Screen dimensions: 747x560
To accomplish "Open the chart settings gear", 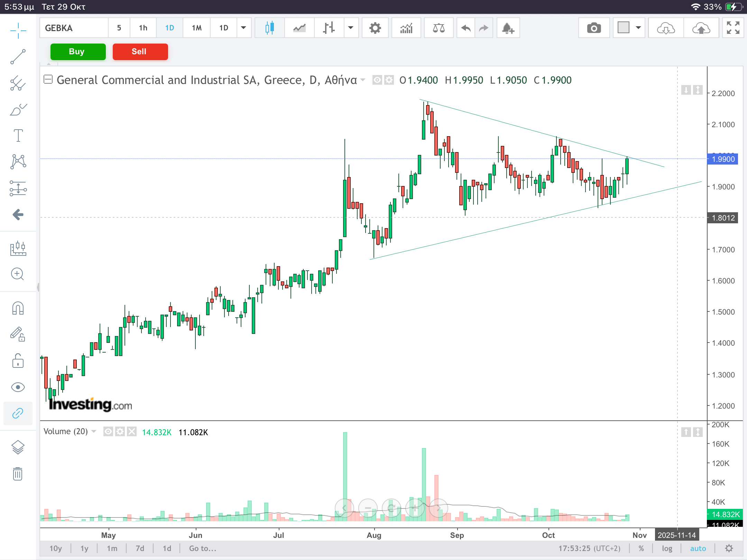I will tap(375, 28).
